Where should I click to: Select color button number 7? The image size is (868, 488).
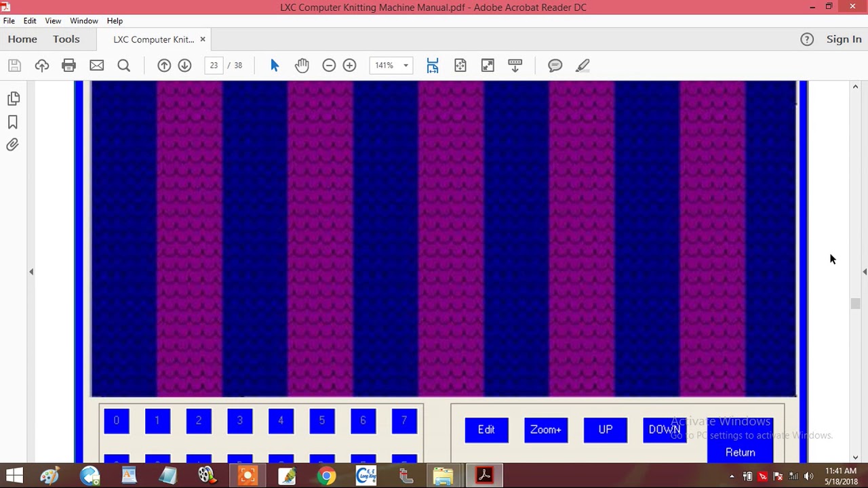click(404, 421)
